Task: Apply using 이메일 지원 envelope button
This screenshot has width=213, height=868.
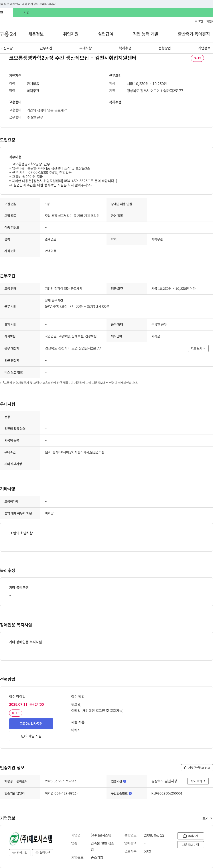Action: (x=31, y=736)
